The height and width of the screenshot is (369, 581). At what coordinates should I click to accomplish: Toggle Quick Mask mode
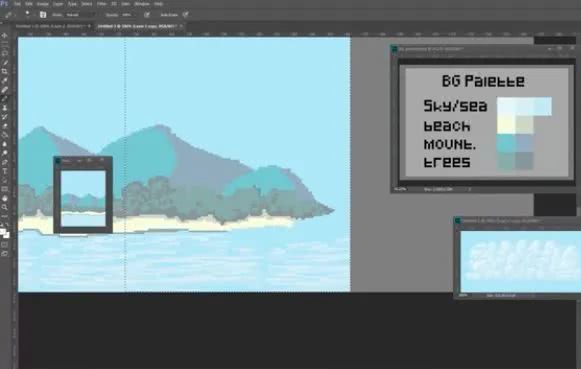[5, 245]
